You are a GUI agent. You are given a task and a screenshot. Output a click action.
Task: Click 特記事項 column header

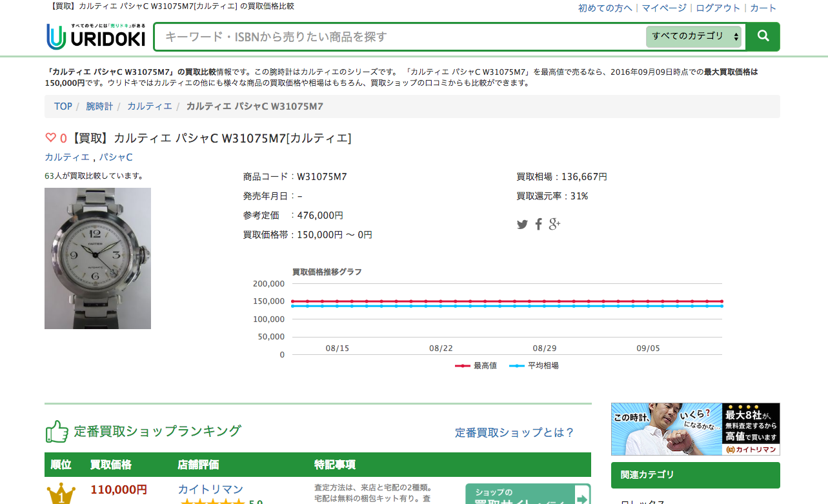pyautogui.click(x=335, y=465)
